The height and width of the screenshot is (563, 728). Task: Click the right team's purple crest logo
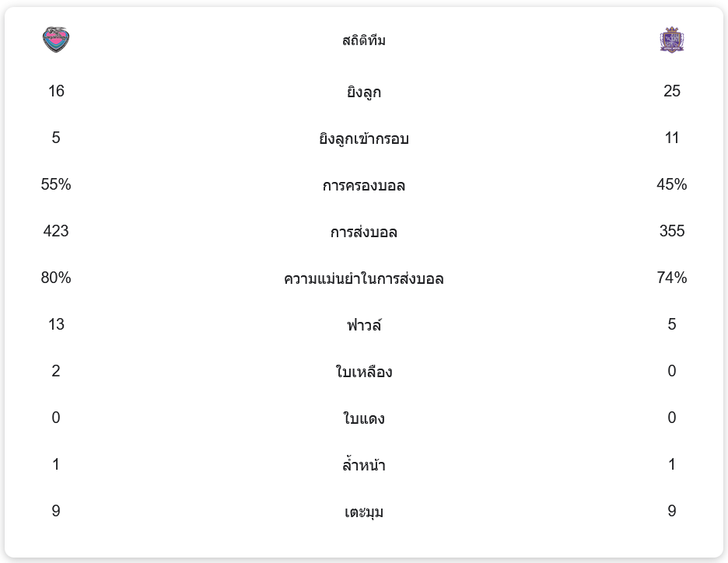[x=671, y=40]
